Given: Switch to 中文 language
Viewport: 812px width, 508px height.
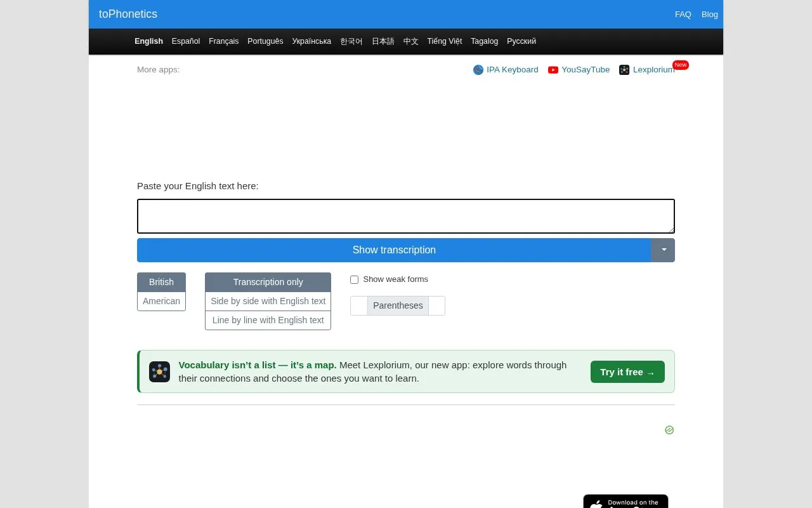Looking at the screenshot, I should coord(411,41).
